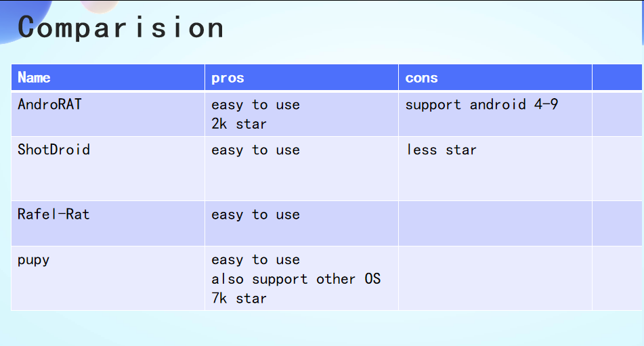Image resolution: width=644 pixels, height=346 pixels.
Task: Click the empty cons cell for Rafel-Rat
Action: (x=495, y=223)
